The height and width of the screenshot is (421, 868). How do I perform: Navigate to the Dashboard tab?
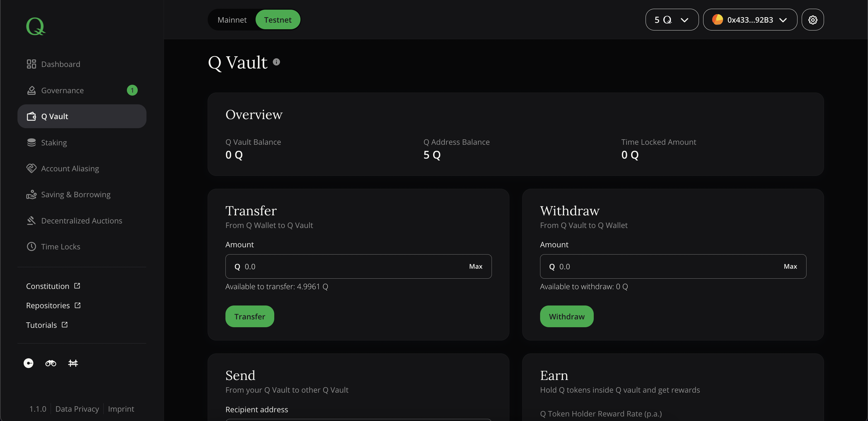coord(61,64)
